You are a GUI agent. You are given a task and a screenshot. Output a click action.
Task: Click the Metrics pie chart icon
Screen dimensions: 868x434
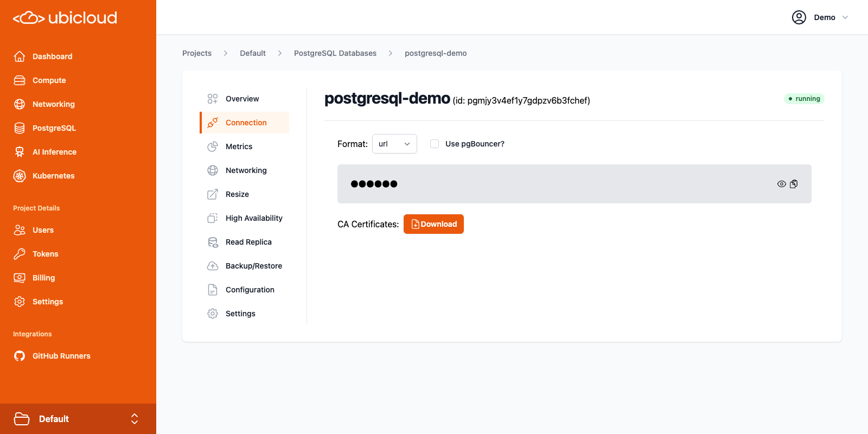click(x=213, y=146)
